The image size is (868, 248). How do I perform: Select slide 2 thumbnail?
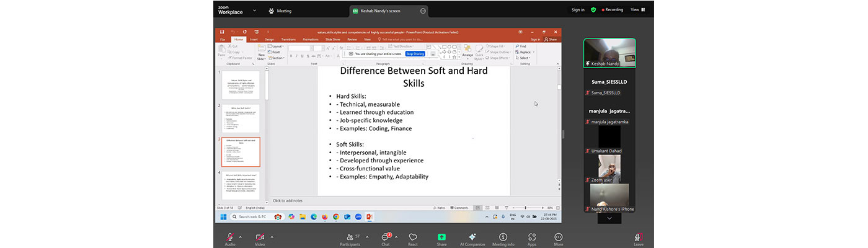(x=241, y=118)
